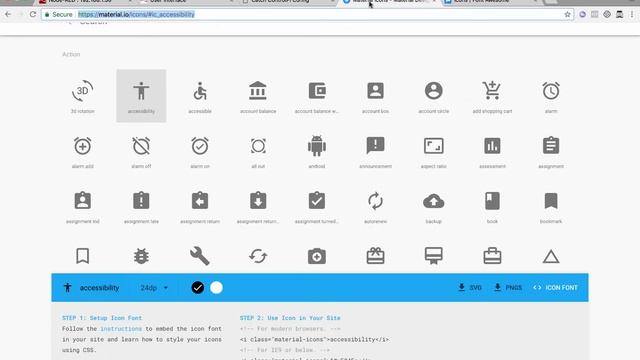Reload the page

click(x=33, y=14)
